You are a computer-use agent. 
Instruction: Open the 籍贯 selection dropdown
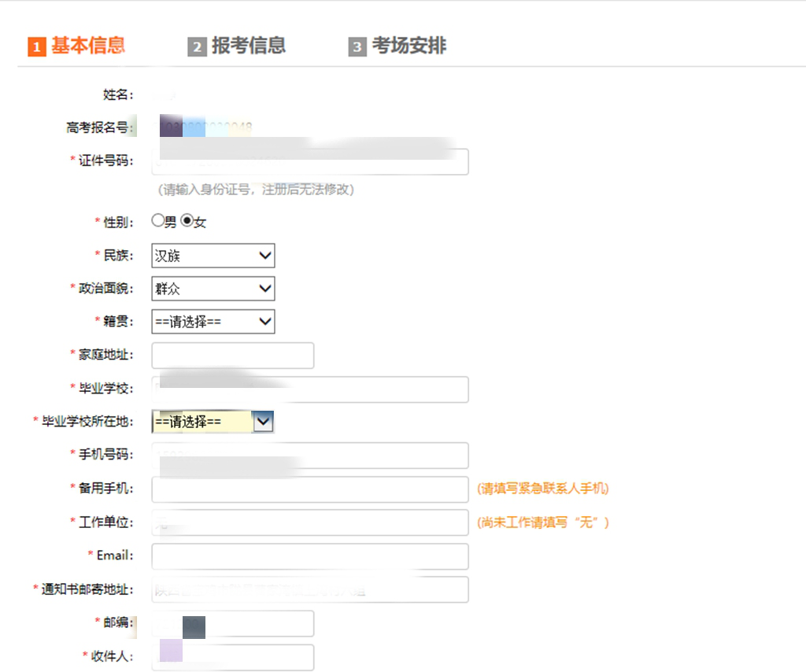tap(213, 321)
